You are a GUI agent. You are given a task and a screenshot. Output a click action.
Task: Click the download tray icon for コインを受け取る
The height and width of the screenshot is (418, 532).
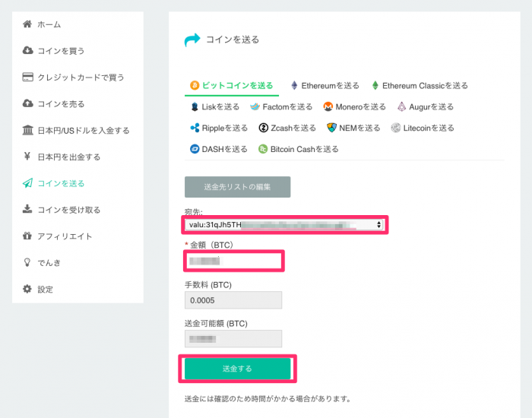[27, 209]
